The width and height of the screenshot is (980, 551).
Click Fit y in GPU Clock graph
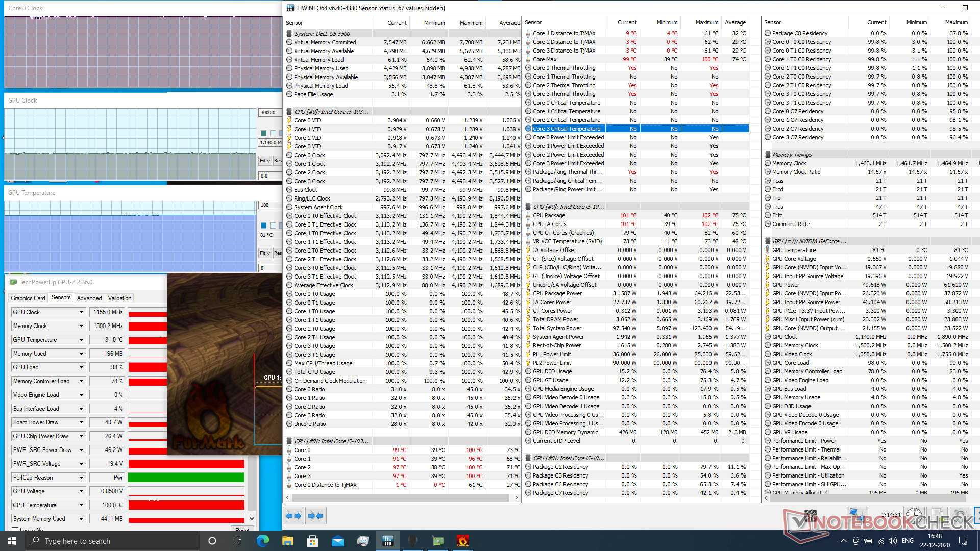[264, 161]
